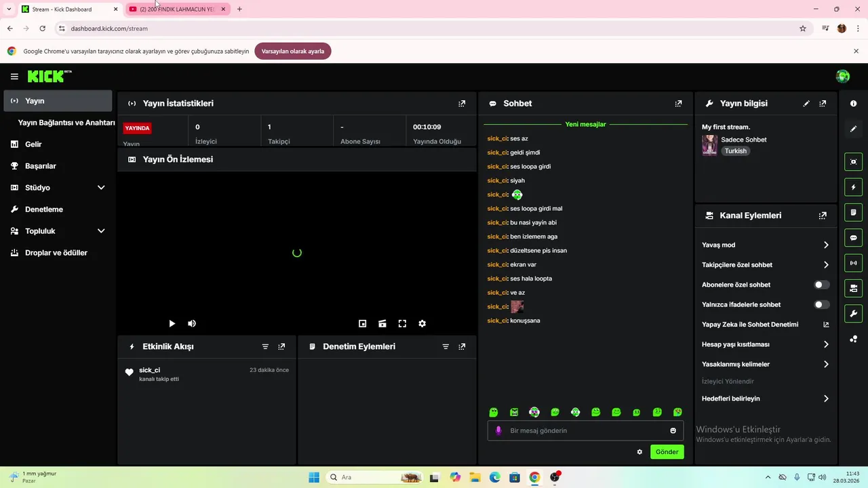Open chat settings gear beside Gönder

click(639, 452)
